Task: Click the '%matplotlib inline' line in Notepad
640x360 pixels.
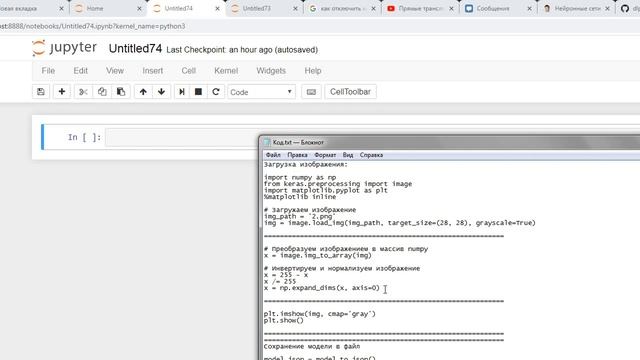Action: (300, 197)
